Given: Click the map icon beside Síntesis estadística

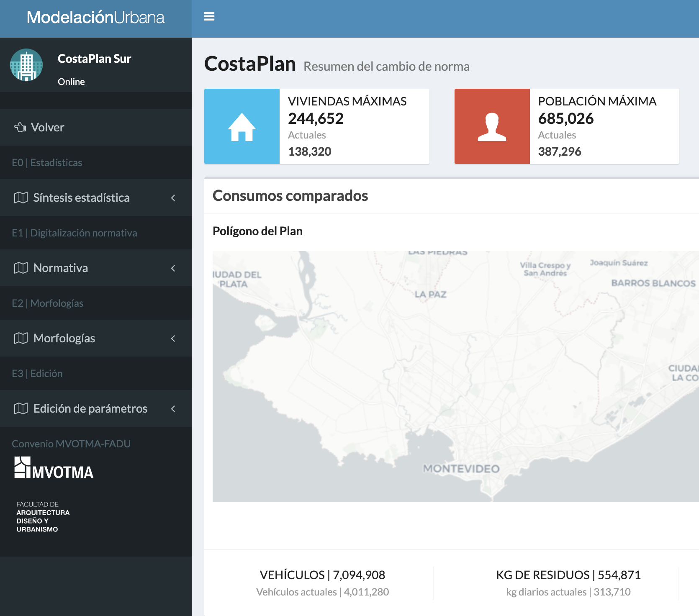Looking at the screenshot, I should click(21, 198).
